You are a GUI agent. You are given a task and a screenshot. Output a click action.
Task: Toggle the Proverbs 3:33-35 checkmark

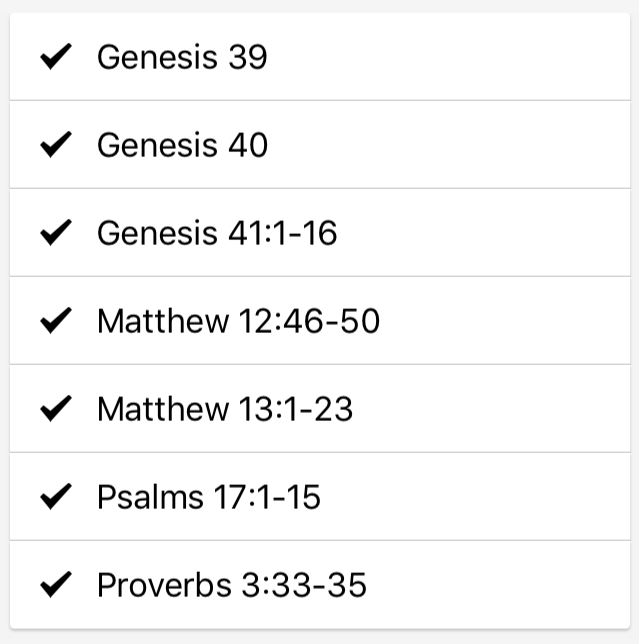(55, 585)
